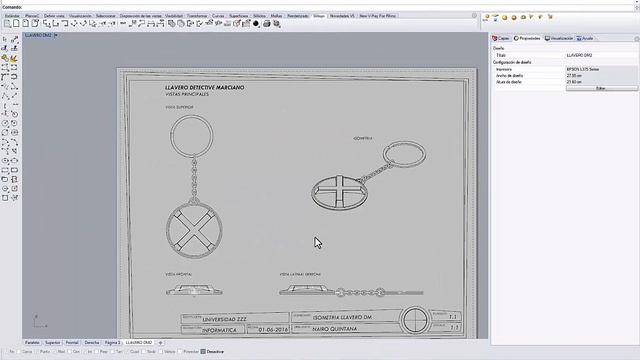Select the INFORMATICA title block text
640x360 pixels.
tap(219, 330)
